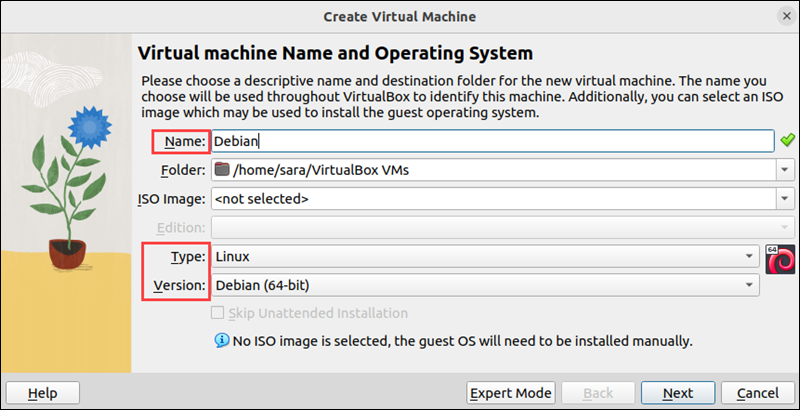This screenshot has width=800, height=410.
Task: Click the Help button
Action: coord(43,393)
